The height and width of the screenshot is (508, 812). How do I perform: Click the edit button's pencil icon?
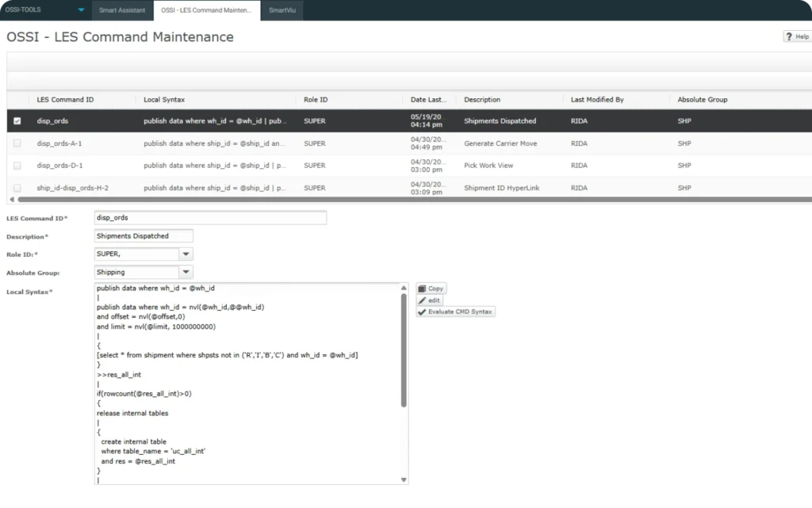pyautogui.click(x=422, y=300)
